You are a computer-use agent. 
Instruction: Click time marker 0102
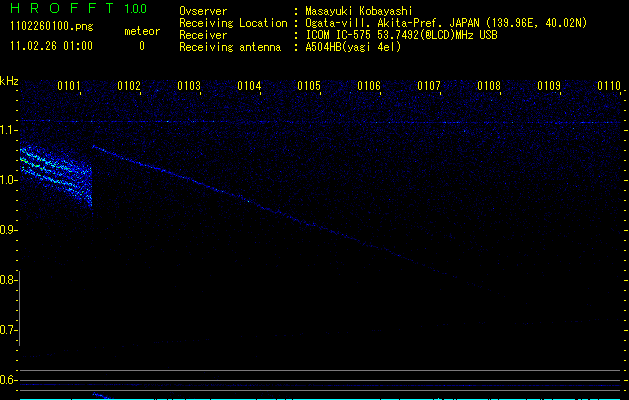coord(129,86)
